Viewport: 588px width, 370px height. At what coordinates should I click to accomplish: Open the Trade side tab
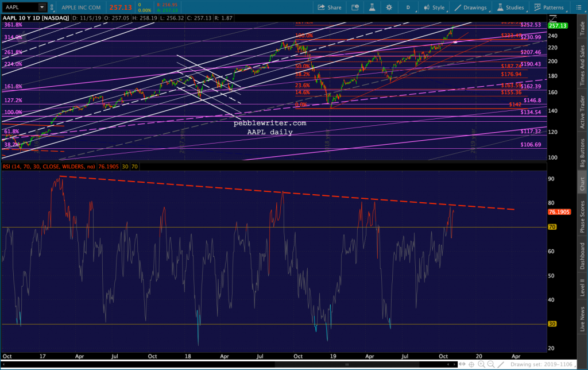click(582, 28)
